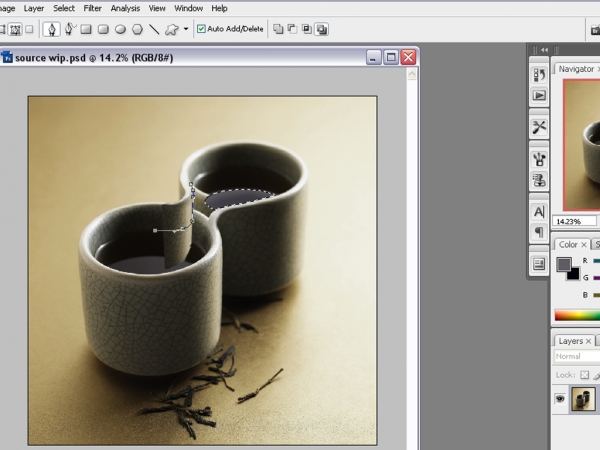Close the Layers panel tab
600x450 pixels.
tap(589, 341)
